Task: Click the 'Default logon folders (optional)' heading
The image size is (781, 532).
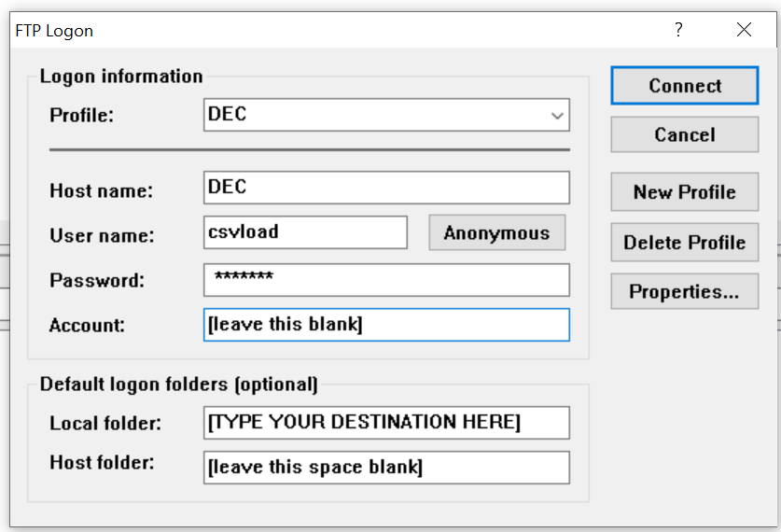Action: point(178,385)
